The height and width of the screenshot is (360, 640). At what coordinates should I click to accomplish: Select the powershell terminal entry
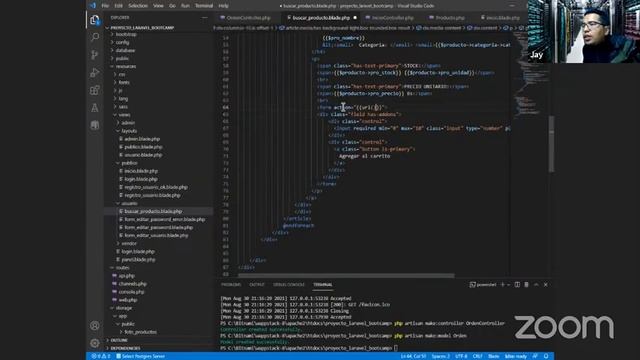coord(483,284)
